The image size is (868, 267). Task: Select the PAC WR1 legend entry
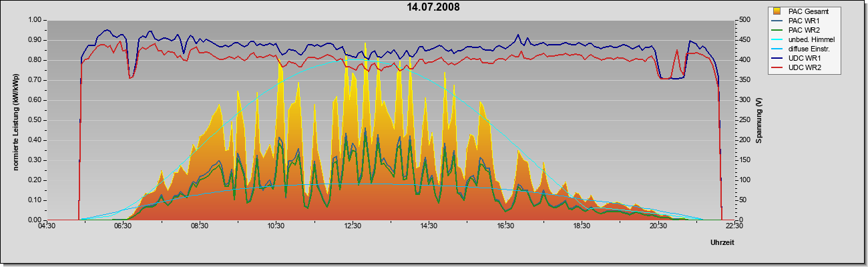(x=803, y=21)
